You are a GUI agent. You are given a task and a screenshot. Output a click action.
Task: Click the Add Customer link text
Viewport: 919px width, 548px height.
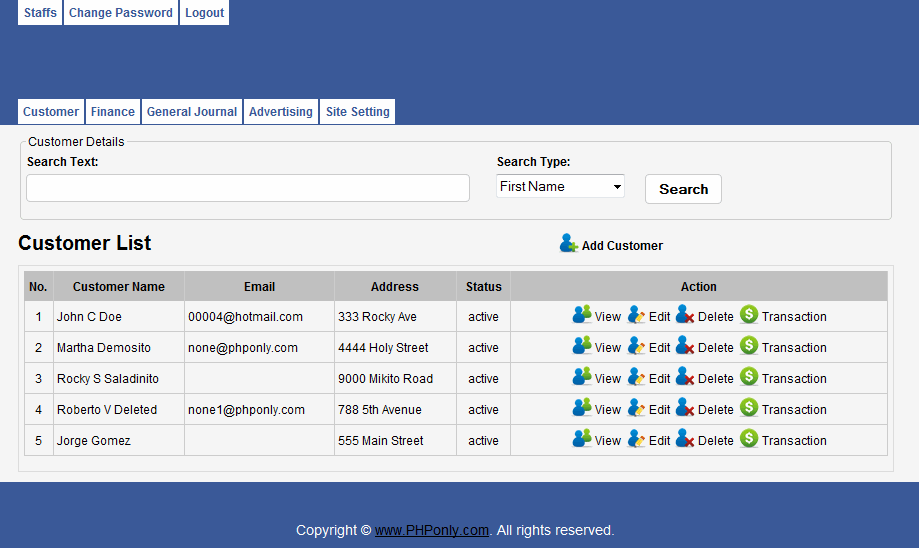coord(622,246)
